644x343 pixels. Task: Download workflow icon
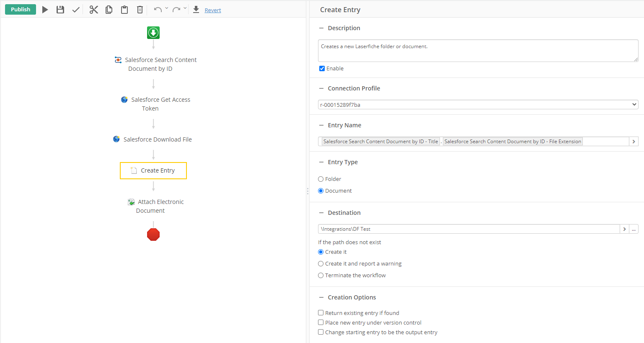196,10
